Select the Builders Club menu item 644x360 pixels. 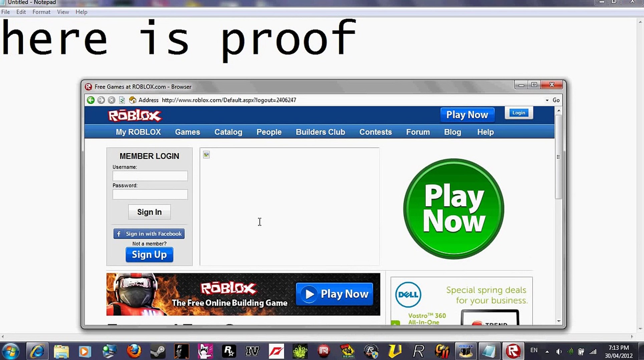tap(320, 132)
